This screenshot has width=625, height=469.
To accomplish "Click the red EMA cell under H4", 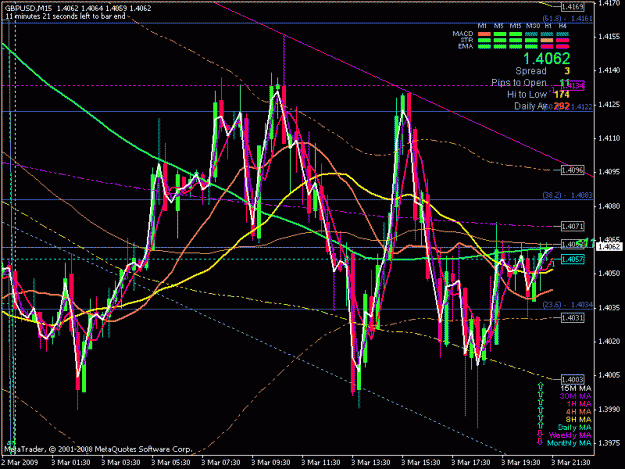I will (x=562, y=47).
